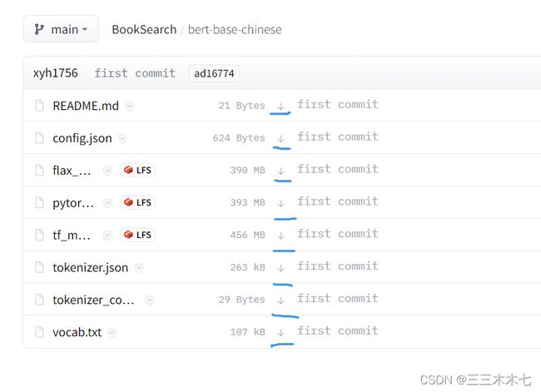Click the header 'first commit' message
The width and height of the screenshot is (541, 392).
(135, 73)
